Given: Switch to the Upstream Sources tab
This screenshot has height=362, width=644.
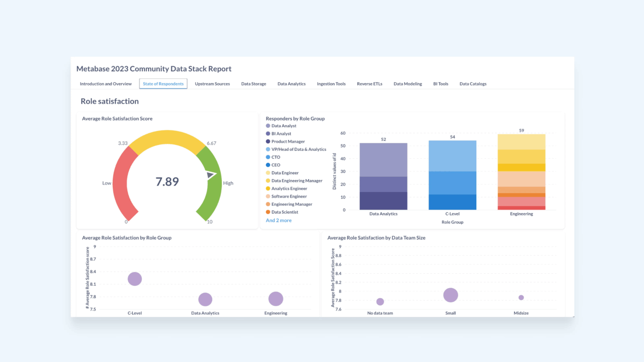Looking at the screenshot, I should point(212,84).
